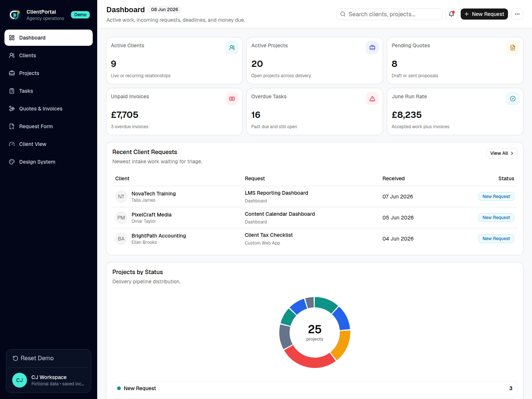The image size is (532, 399).
Task: Click the Content Calendar Dashboard request
Action: coord(280,214)
